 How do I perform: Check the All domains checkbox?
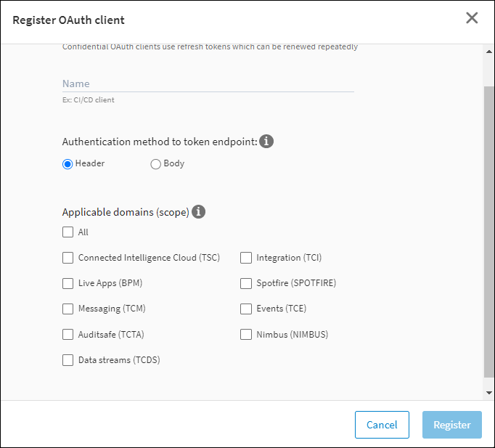tap(68, 232)
